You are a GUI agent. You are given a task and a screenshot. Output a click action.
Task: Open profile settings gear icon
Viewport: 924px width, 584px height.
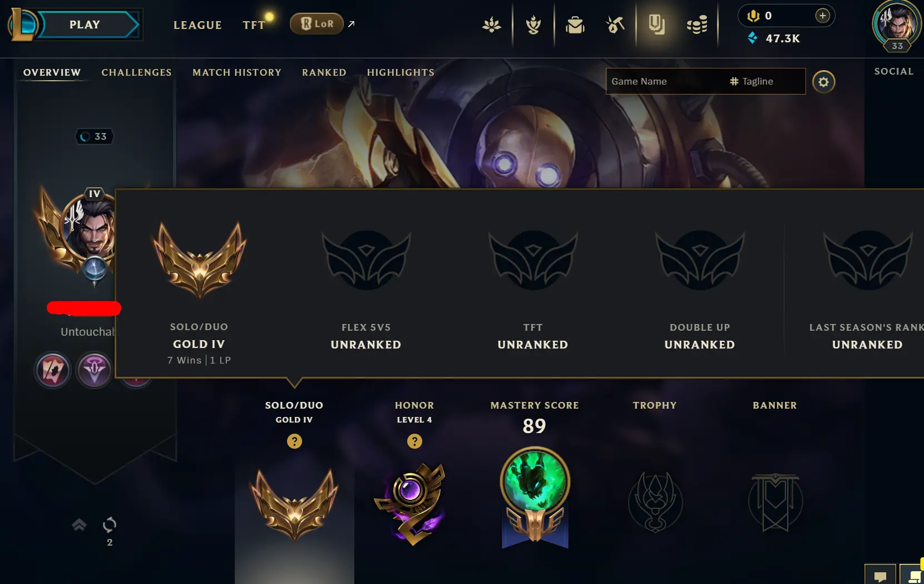[x=823, y=82]
